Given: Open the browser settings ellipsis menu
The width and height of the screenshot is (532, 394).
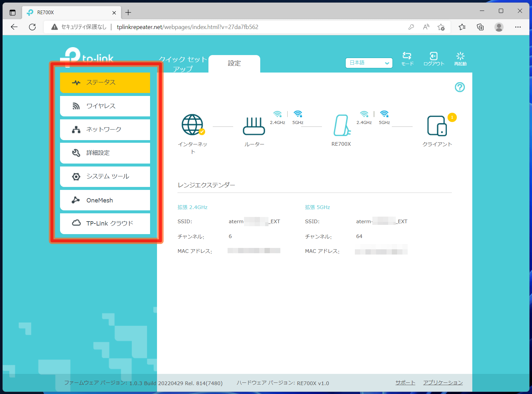Looking at the screenshot, I should [x=518, y=27].
